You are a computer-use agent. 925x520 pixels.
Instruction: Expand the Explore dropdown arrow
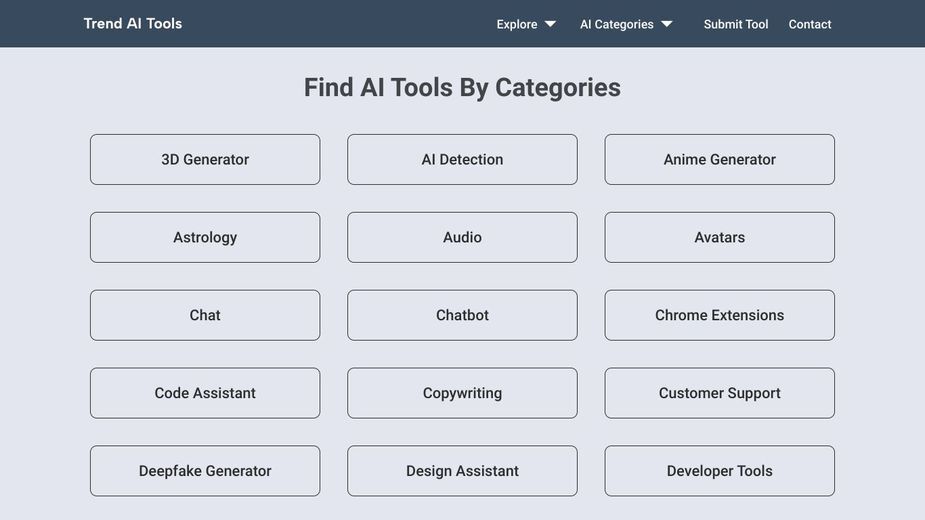[x=550, y=24]
